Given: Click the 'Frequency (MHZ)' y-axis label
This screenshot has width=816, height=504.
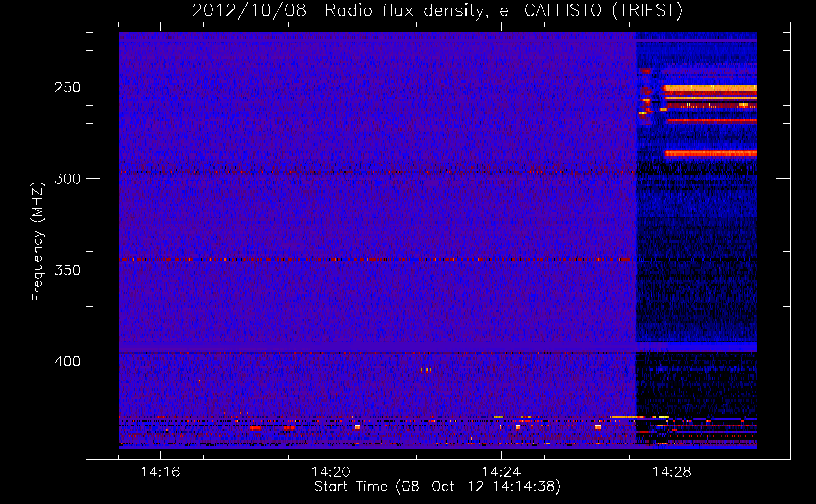Looking at the screenshot, I should [38, 241].
